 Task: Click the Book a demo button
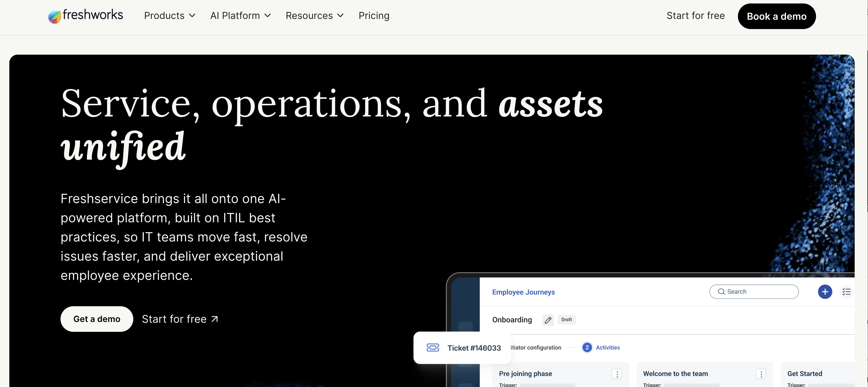click(777, 16)
